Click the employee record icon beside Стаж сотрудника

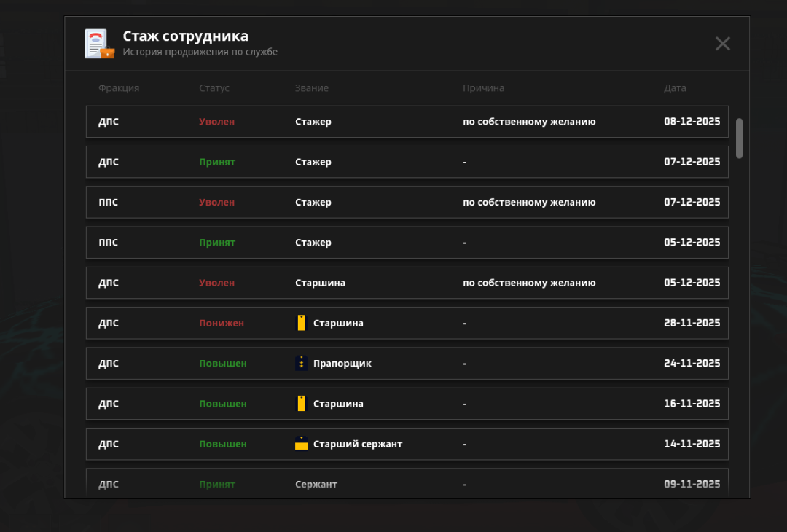point(99,44)
